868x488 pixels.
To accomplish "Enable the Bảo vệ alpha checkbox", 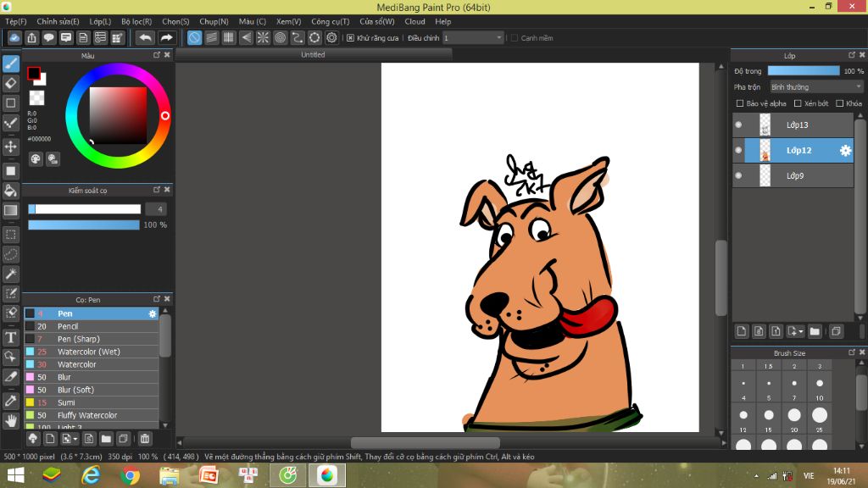I will [x=739, y=103].
